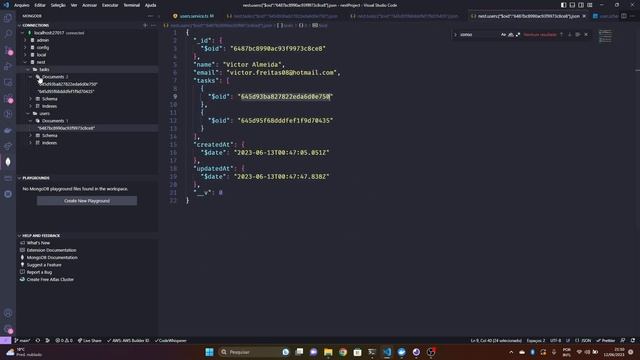Open the Manage gear icon in the activity bar
The height and width of the screenshot is (360, 640).
(8, 329)
